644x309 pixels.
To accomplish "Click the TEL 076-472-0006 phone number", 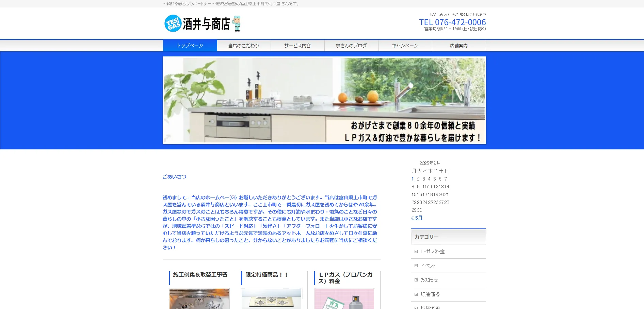I will 452,22.
